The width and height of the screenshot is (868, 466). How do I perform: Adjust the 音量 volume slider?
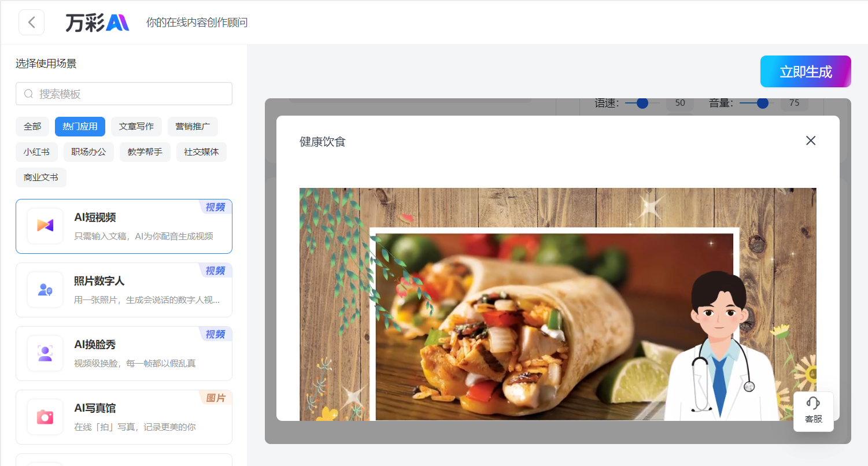click(x=757, y=103)
